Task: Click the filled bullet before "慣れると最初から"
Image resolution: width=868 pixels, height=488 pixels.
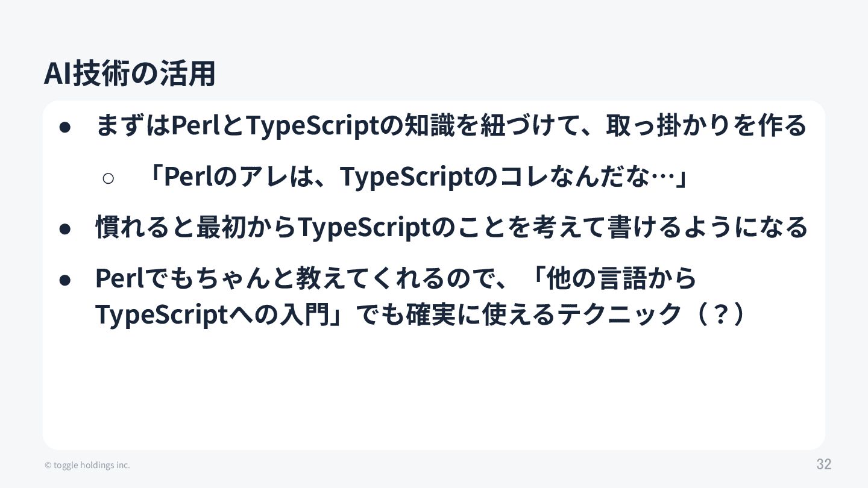Action: pyautogui.click(x=66, y=228)
